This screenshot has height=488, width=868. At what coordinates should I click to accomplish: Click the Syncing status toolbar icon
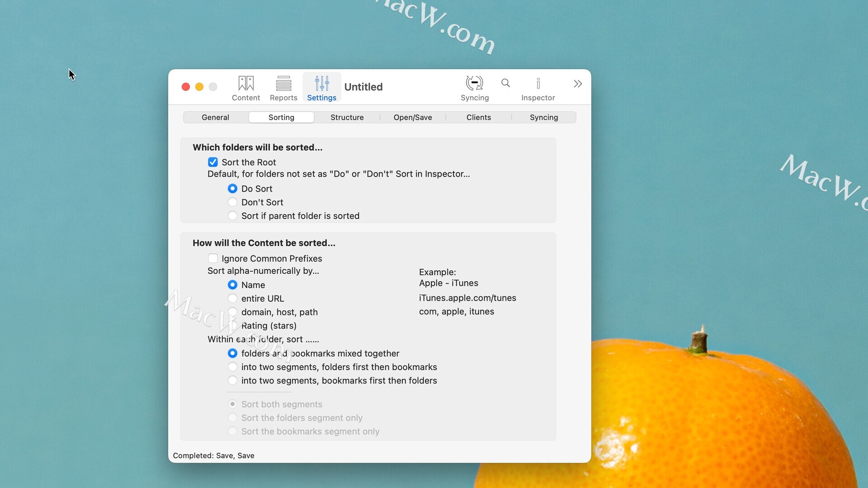click(x=475, y=83)
